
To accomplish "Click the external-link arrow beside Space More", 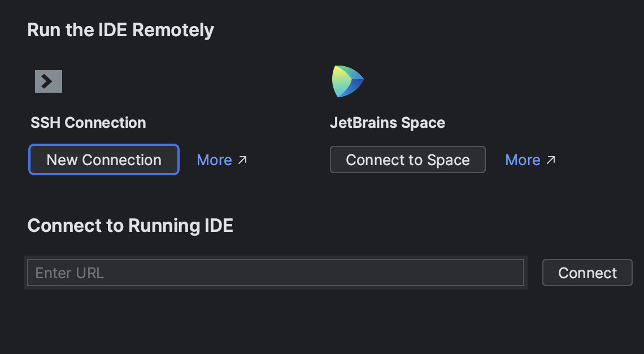I will click(552, 160).
